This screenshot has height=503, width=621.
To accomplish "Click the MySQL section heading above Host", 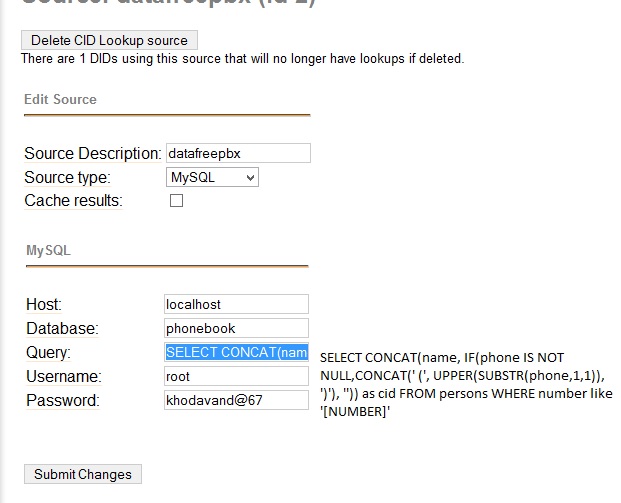I will (48, 250).
